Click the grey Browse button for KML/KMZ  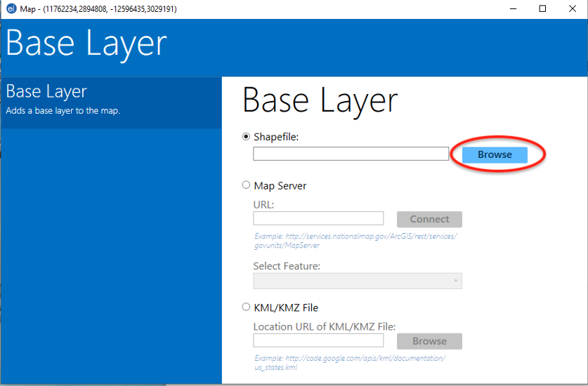tap(429, 341)
